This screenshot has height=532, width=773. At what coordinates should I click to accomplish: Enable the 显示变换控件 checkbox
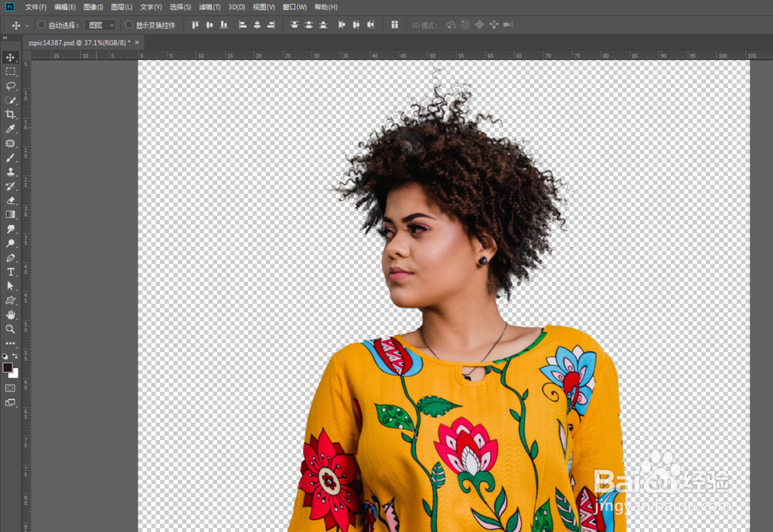(x=129, y=25)
